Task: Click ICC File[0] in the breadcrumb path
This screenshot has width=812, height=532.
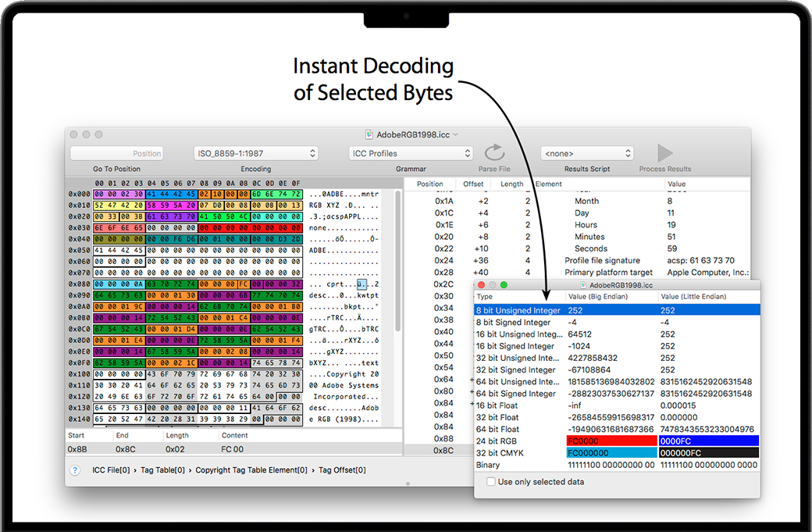Action: pos(111,470)
